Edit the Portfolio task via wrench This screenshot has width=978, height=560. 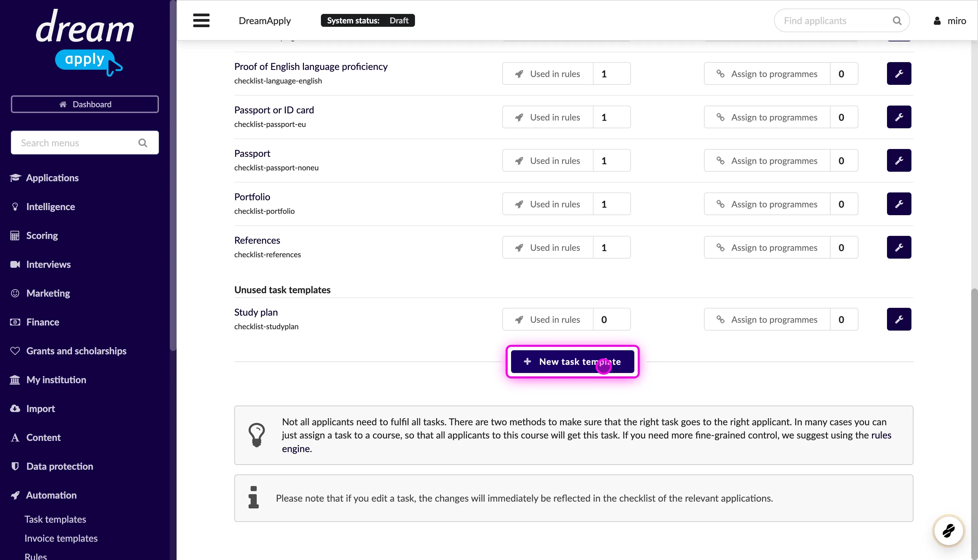[x=899, y=204]
